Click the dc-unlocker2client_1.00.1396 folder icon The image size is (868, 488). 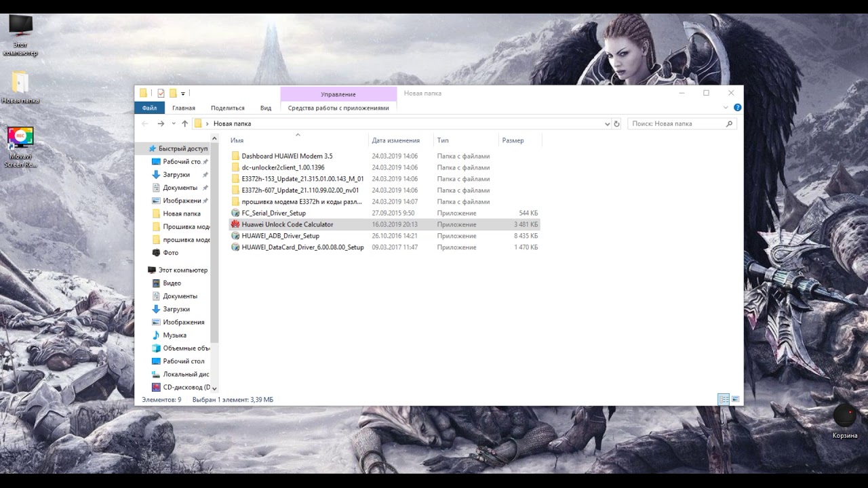pyautogui.click(x=235, y=167)
